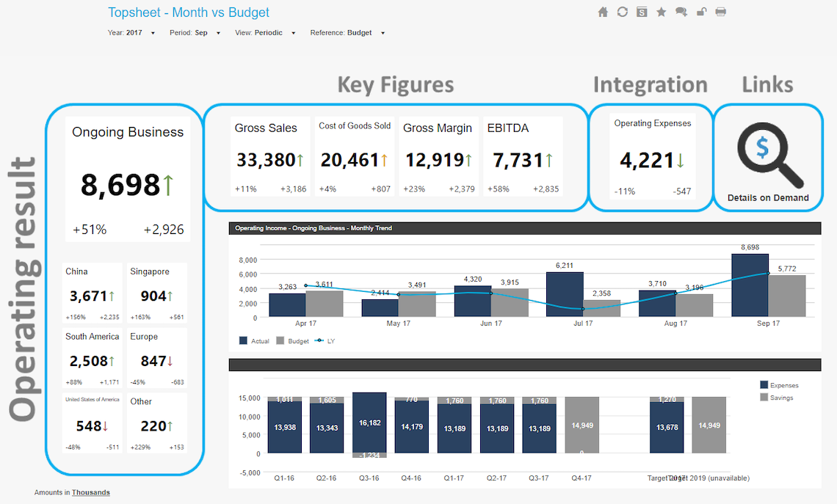Viewport: 837px width, 504px height.
Task: Open the Year 2017 dropdown
Action: pos(132,33)
